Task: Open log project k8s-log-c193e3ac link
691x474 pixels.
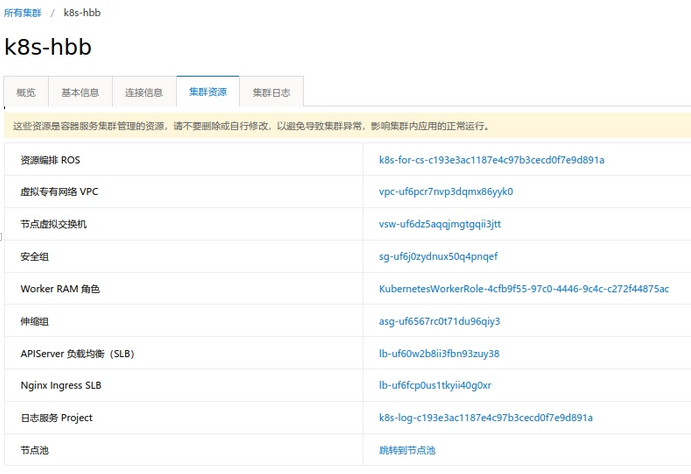Action: pyautogui.click(x=486, y=418)
